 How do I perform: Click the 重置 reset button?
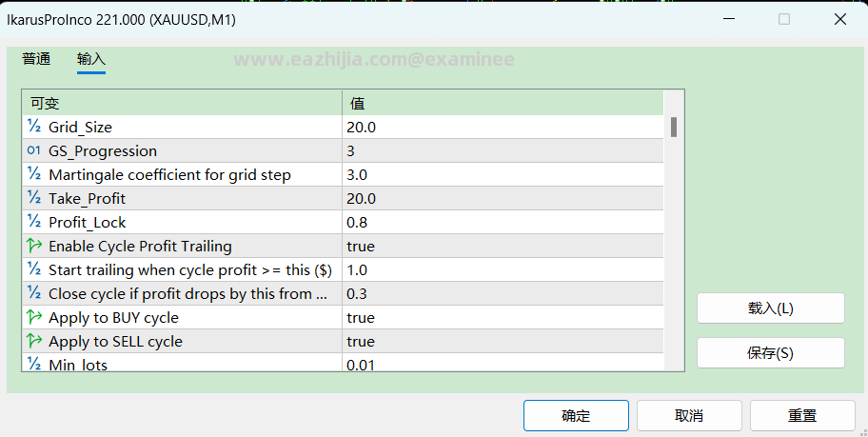802,415
